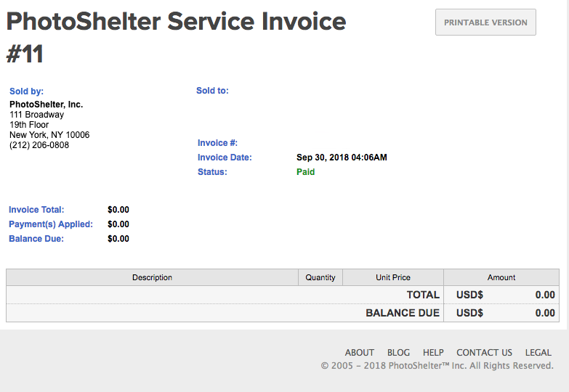
Task: Select the Balance Due $0.00 summary value
Action: point(118,239)
